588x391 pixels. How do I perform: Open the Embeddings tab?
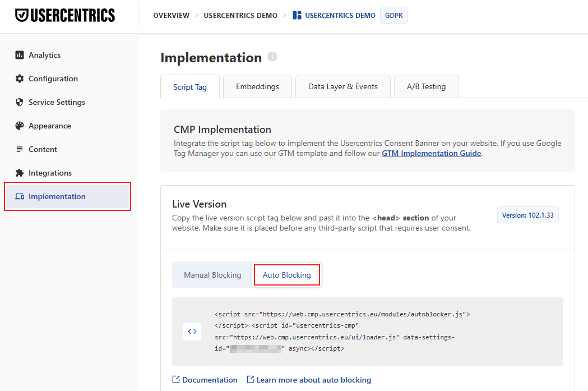point(258,87)
